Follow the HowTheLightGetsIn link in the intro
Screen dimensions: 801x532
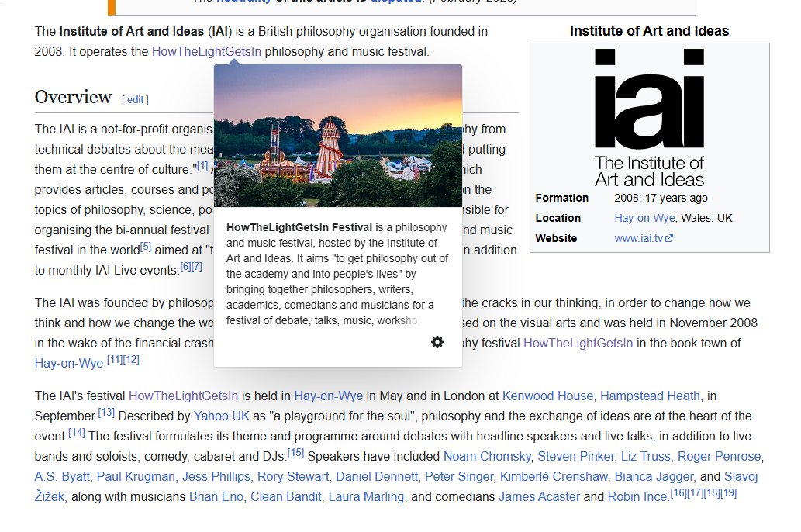click(206, 52)
